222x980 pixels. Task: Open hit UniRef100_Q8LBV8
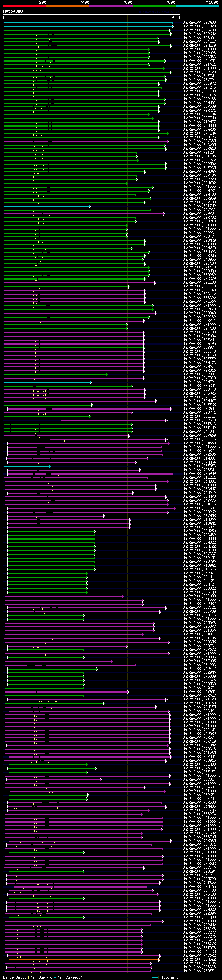(x=199, y=26)
